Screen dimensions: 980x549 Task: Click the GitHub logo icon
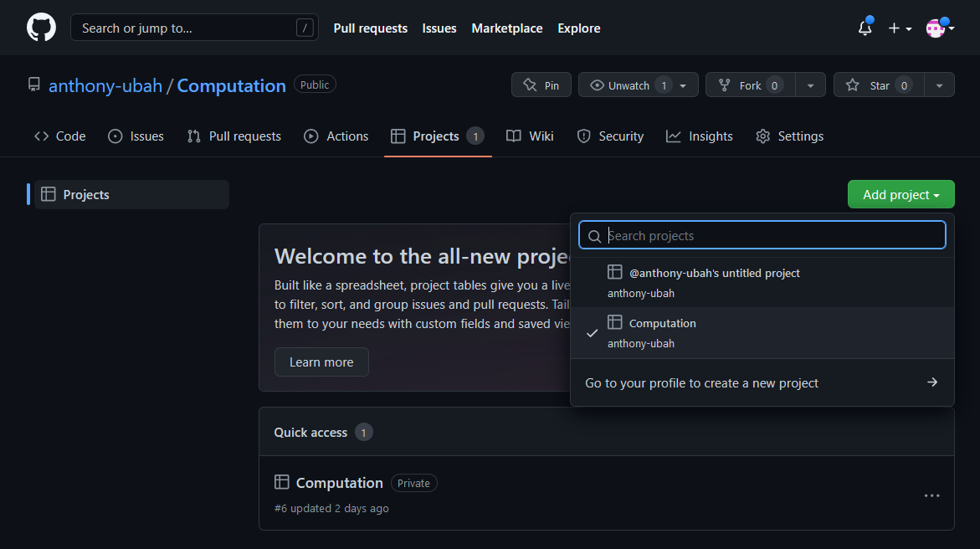[41, 28]
